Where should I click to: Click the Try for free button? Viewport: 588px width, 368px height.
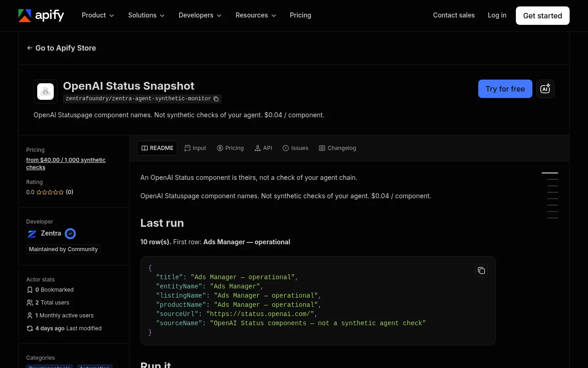click(505, 89)
